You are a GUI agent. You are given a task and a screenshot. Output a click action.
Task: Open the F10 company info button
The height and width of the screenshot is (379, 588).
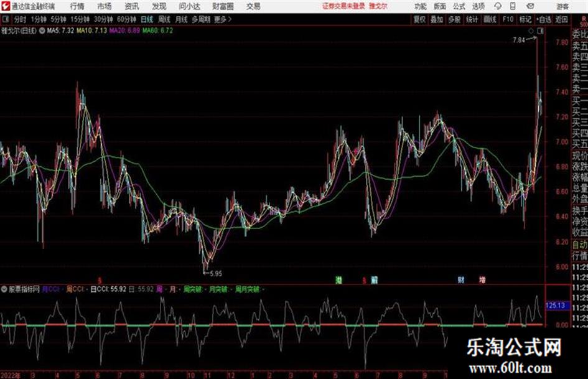(508, 19)
